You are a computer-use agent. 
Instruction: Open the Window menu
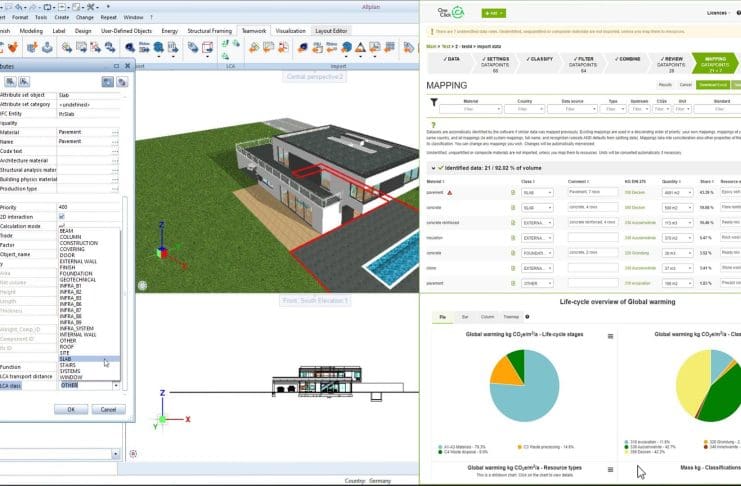[132, 17]
